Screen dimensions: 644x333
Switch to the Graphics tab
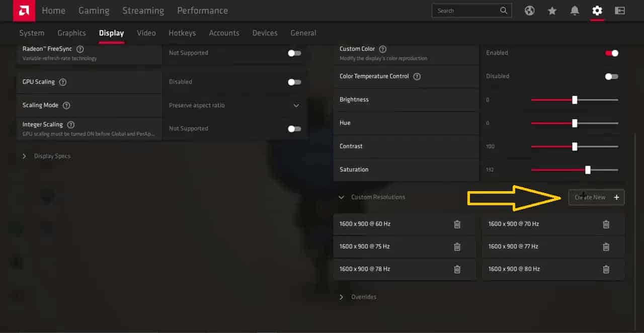point(71,33)
